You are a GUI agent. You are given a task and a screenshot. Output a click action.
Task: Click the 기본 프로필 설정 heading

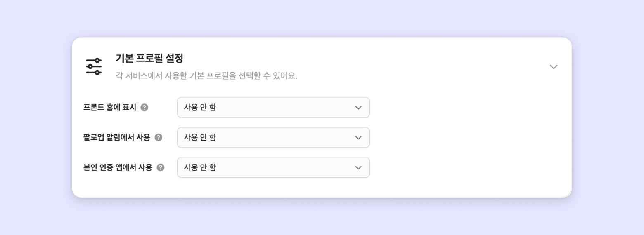tap(149, 58)
